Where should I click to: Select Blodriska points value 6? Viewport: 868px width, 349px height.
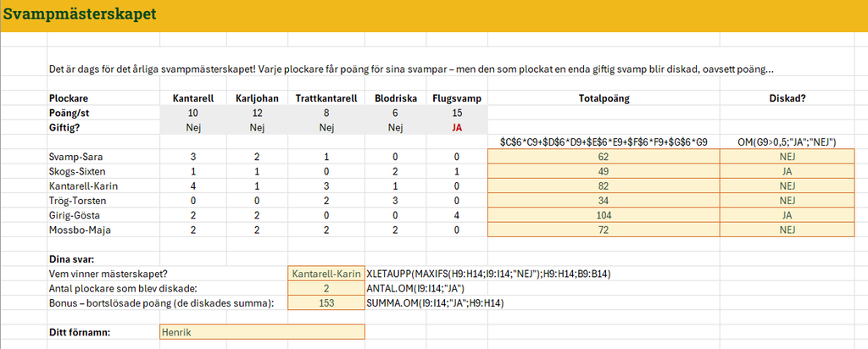393,113
